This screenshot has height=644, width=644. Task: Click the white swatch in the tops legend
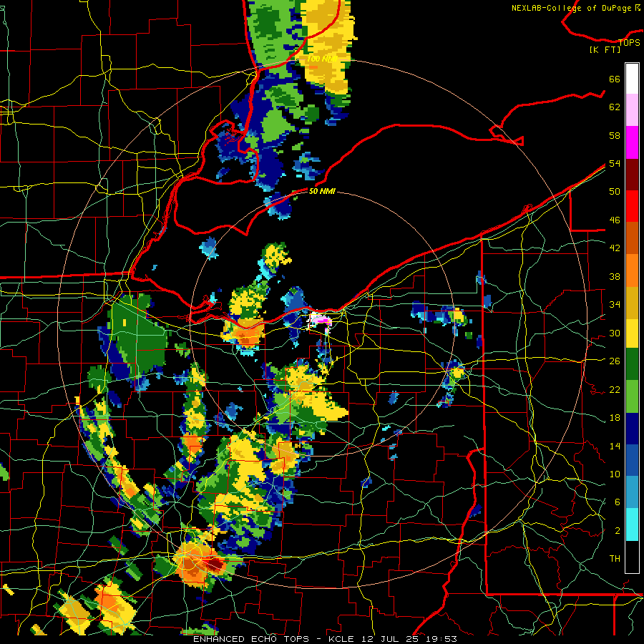click(x=632, y=79)
